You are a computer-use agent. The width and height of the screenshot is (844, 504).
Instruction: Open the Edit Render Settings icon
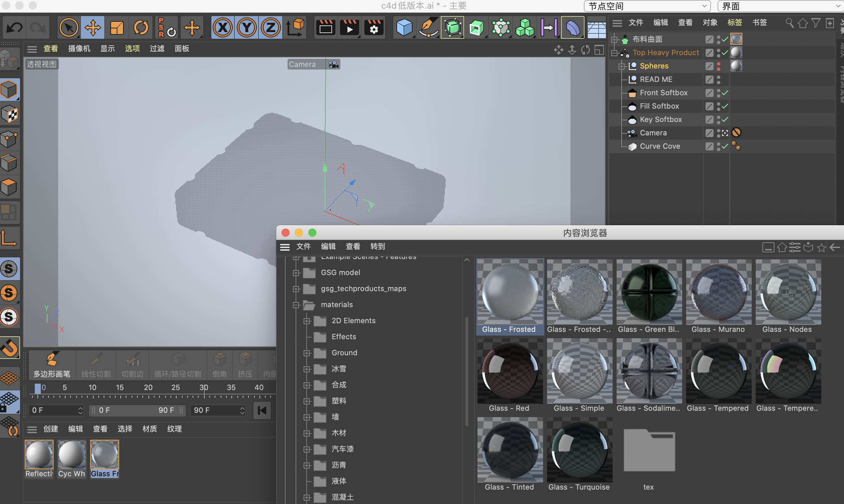pyautogui.click(x=374, y=27)
